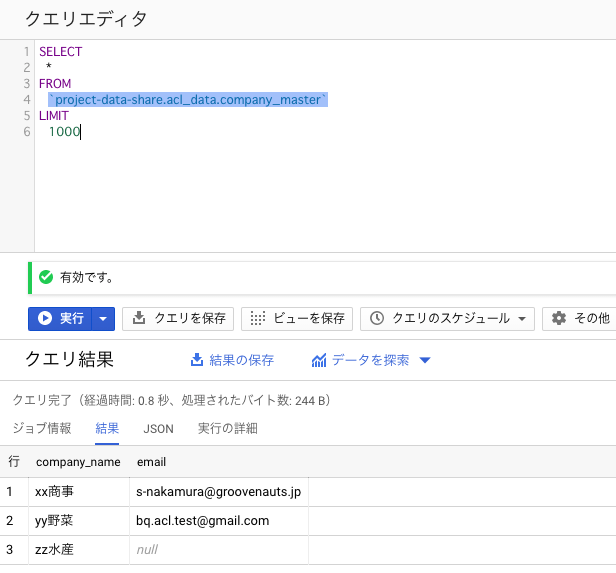Select the 結果 tab

(107, 428)
